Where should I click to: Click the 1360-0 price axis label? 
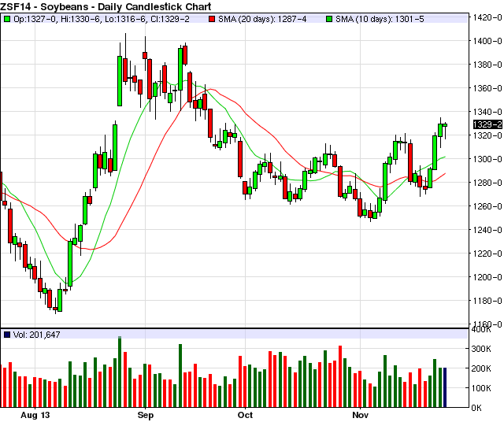tap(487, 88)
